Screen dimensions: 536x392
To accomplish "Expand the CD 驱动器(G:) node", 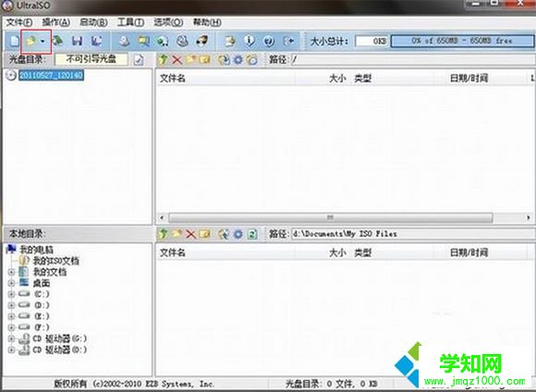I will tap(11, 338).
